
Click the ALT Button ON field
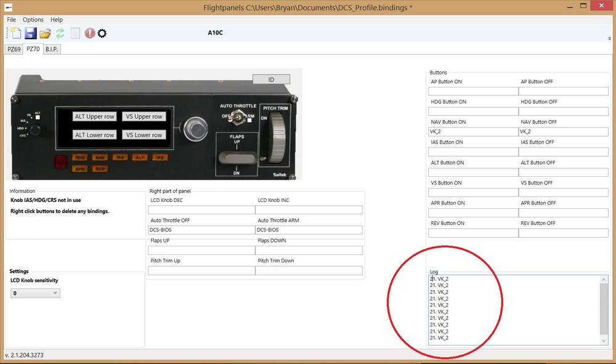(473, 172)
